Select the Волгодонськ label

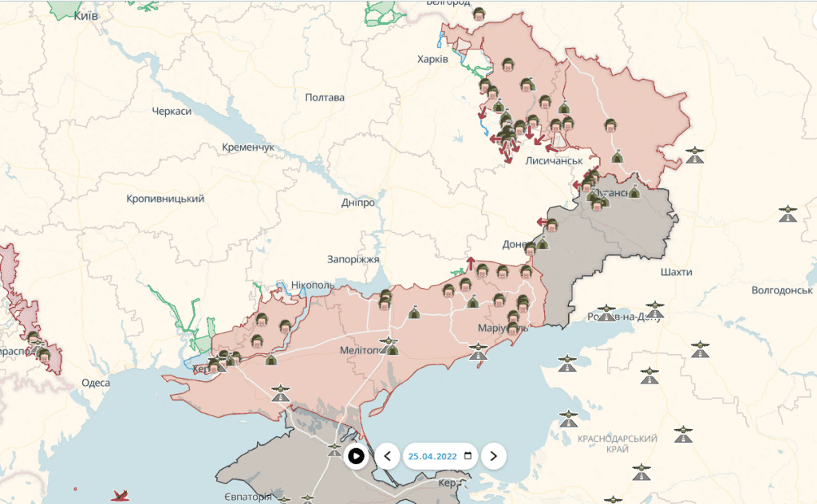(782, 290)
